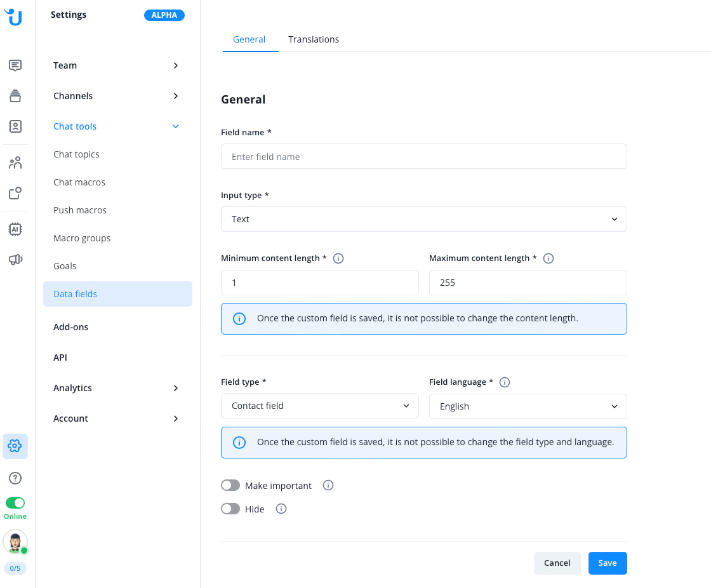Screen dimensions: 711x588
Task: Open the Field type dropdown
Action: (x=319, y=406)
